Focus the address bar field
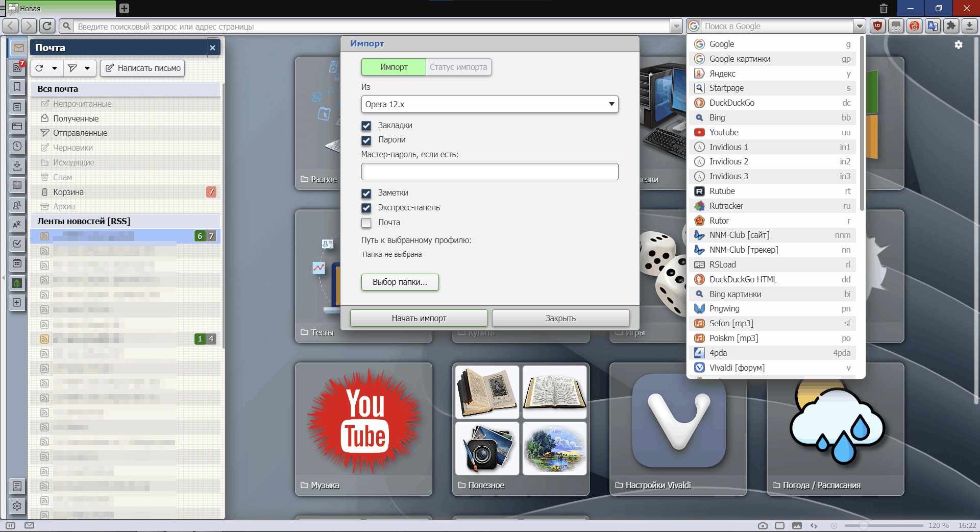 pos(372,26)
